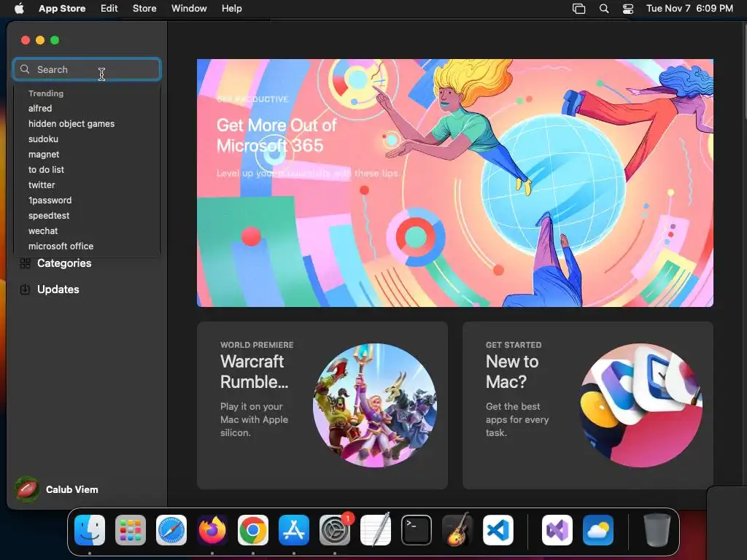The width and height of the screenshot is (747, 560).
Task: Open the Store menu
Action: [x=144, y=9]
